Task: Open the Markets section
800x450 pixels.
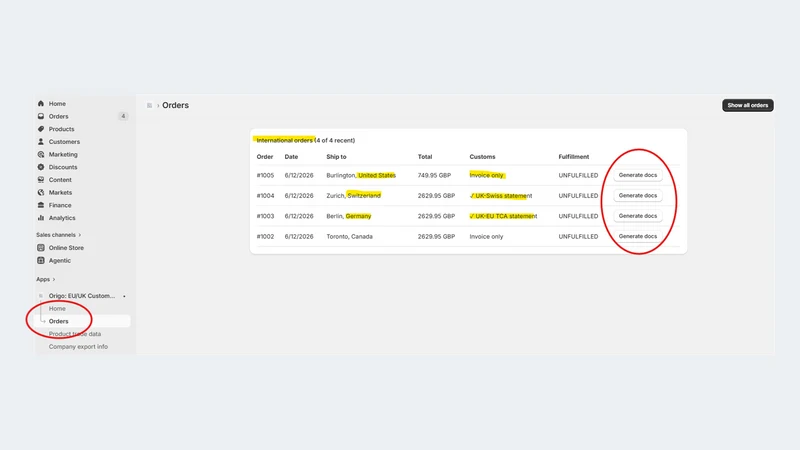Action: (60, 192)
